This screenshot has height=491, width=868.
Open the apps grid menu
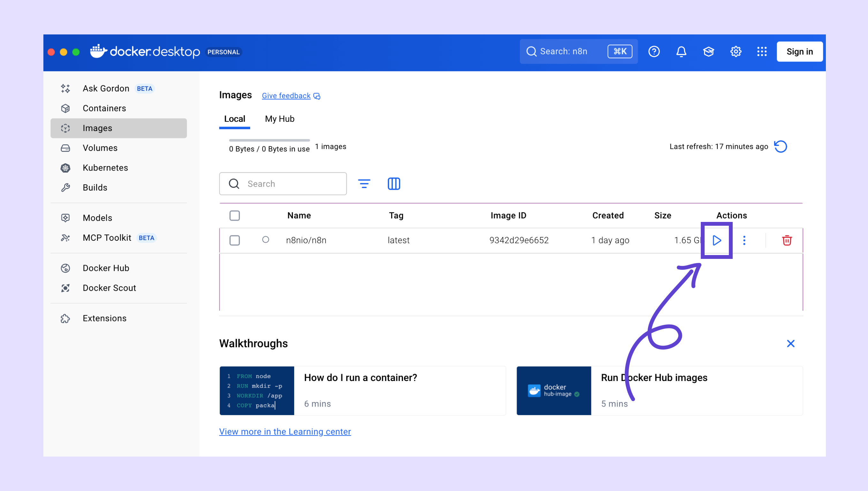762,52
